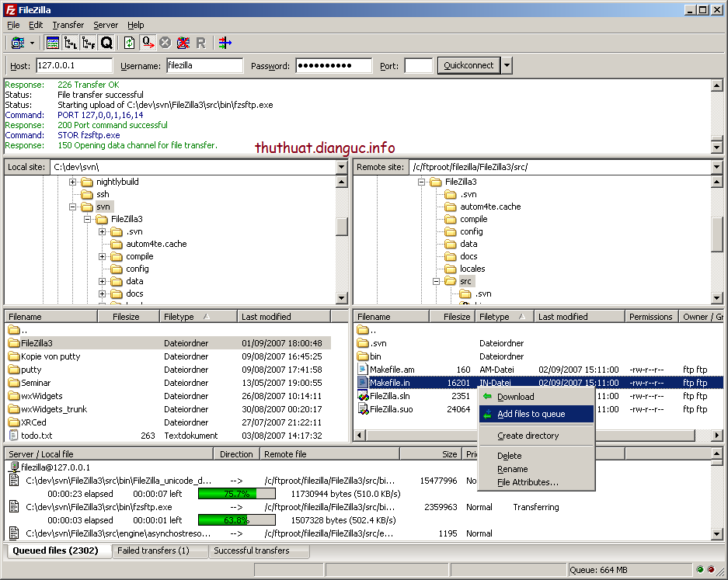
Task: Open the Site Manager icon
Action: (18, 43)
